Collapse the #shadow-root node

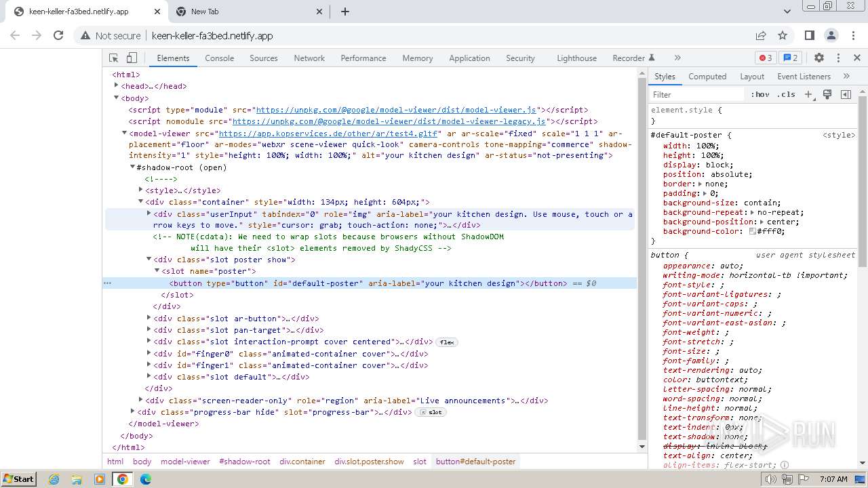click(132, 167)
